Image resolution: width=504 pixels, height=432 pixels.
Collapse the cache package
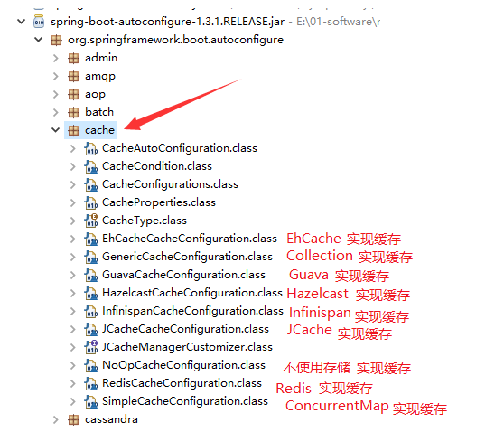(x=56, y=130)
